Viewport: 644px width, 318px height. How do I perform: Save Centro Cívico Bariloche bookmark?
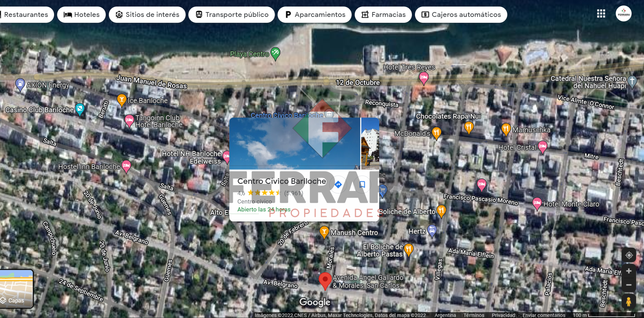[x=362, y=185]
